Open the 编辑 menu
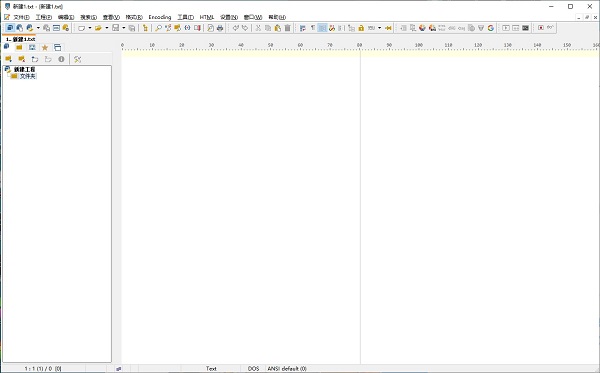The width and height of the screenshot is (600, 373). coord(66,17)
